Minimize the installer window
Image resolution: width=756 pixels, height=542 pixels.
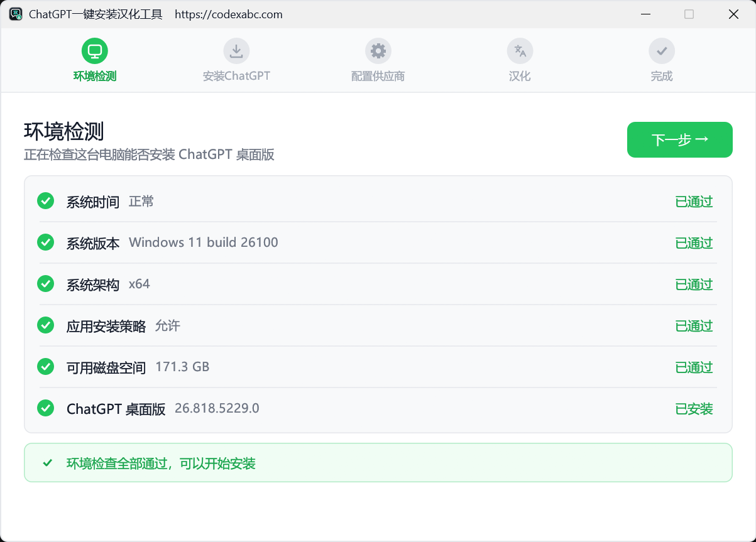645,14
